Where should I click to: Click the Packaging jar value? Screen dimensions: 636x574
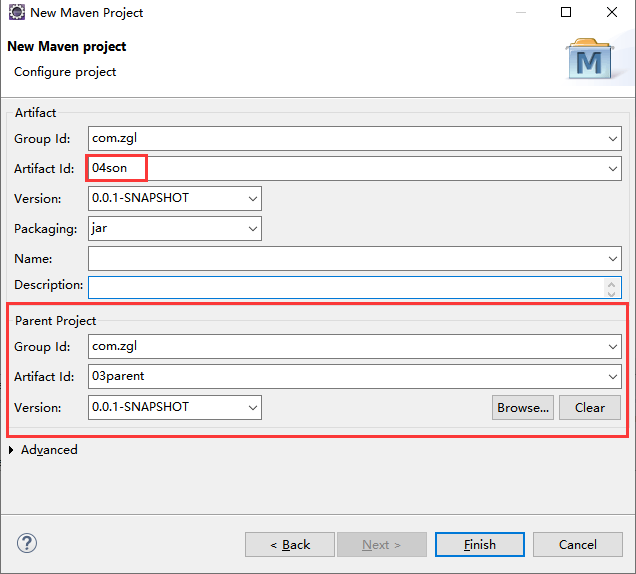[x=99, y=228]
